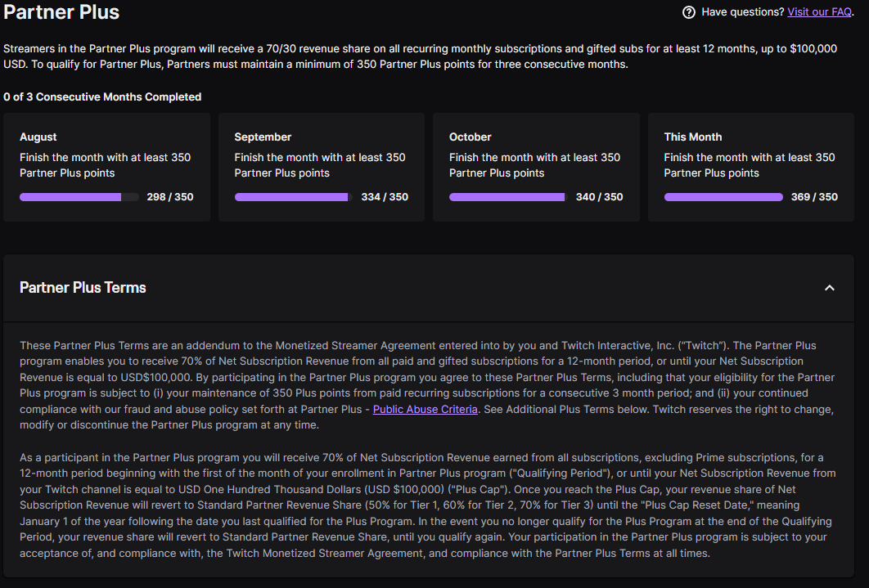The width and height of the screenshot is (869, 588).
Task: Click the September progress bar
Action: (x=294, y=197)
